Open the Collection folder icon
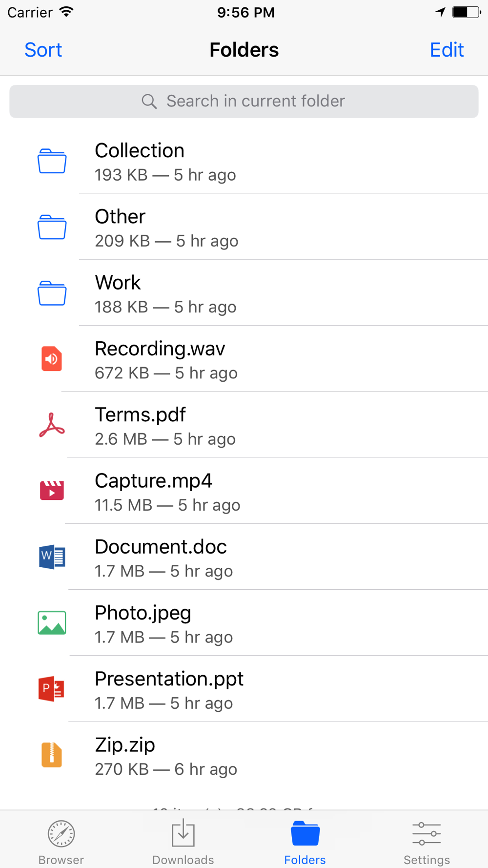Viewport: 488px width, 868px height. [x=52, y=161]
